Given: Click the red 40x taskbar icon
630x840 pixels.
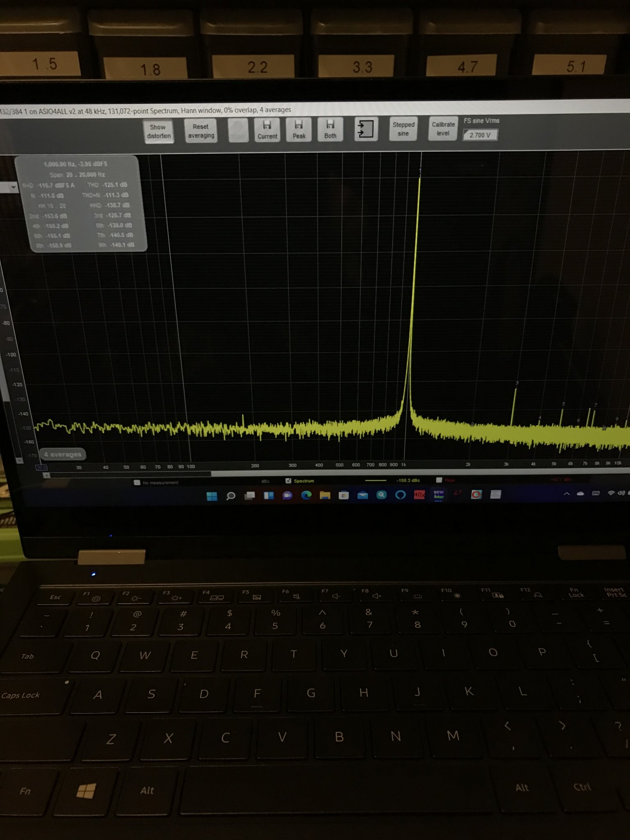Looking at the screenshot, I should (419, 495).
